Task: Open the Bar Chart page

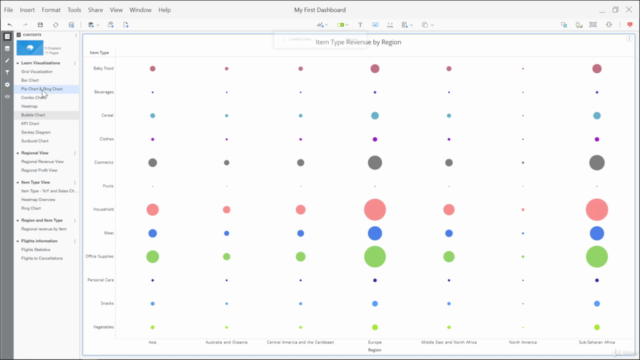Action: point(30,80)
